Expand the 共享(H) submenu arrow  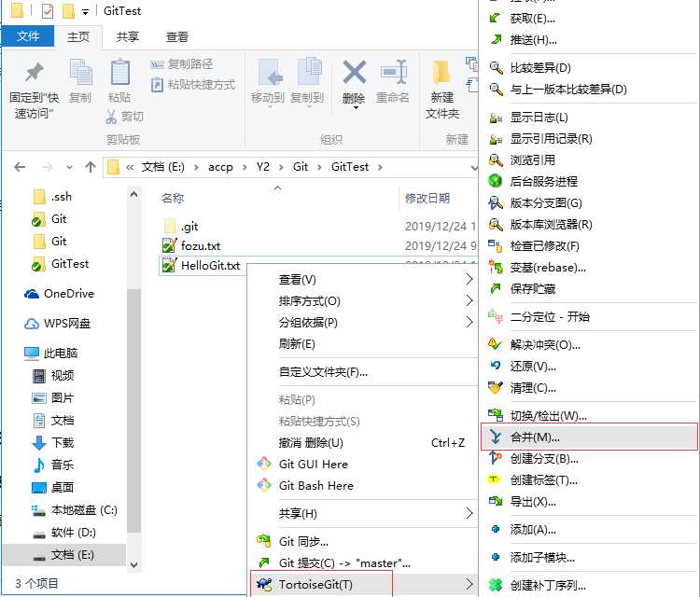coord(469,513)
